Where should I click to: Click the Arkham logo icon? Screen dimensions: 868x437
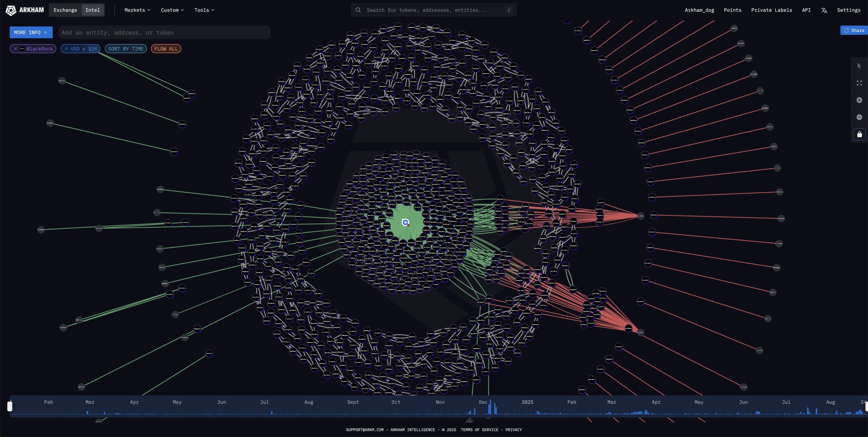pyautogui.click(x=11, y=10)
